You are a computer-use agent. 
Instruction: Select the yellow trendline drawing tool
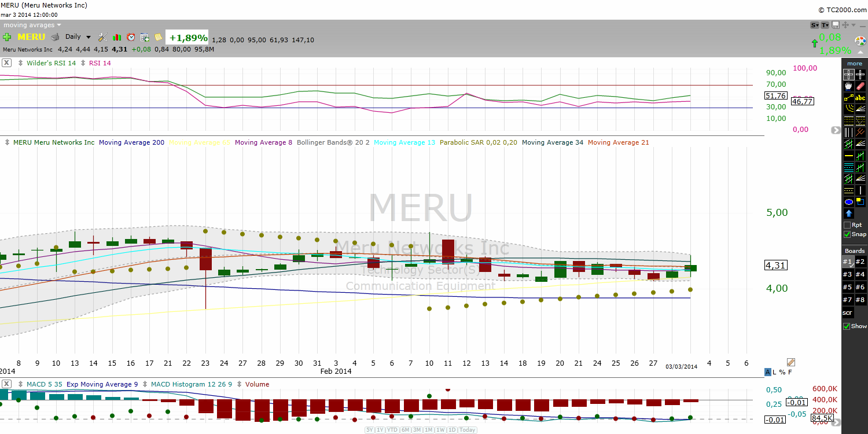click(849, 97)
